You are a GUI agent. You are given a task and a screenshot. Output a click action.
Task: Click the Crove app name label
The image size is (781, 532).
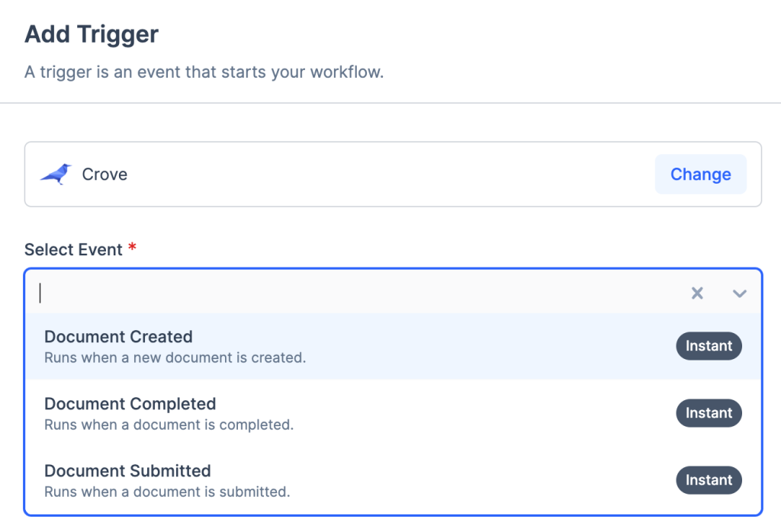tap(104, 175)
